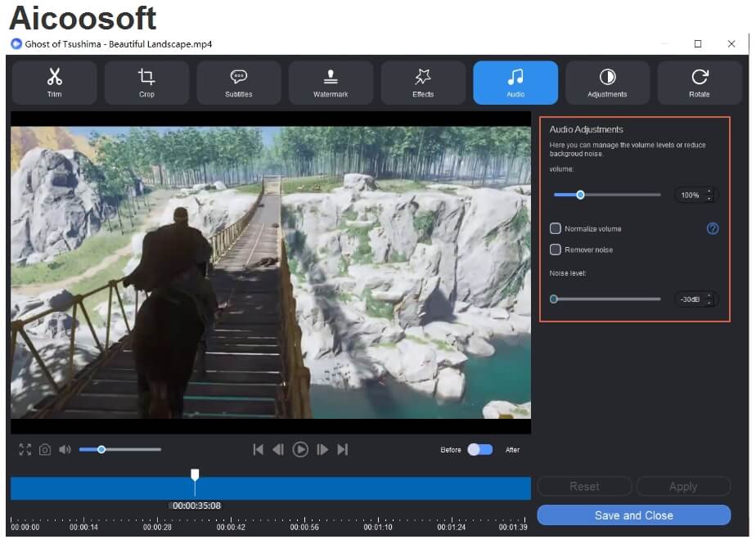Click the Apply button
756x544 pixels.
pos(683,486)
